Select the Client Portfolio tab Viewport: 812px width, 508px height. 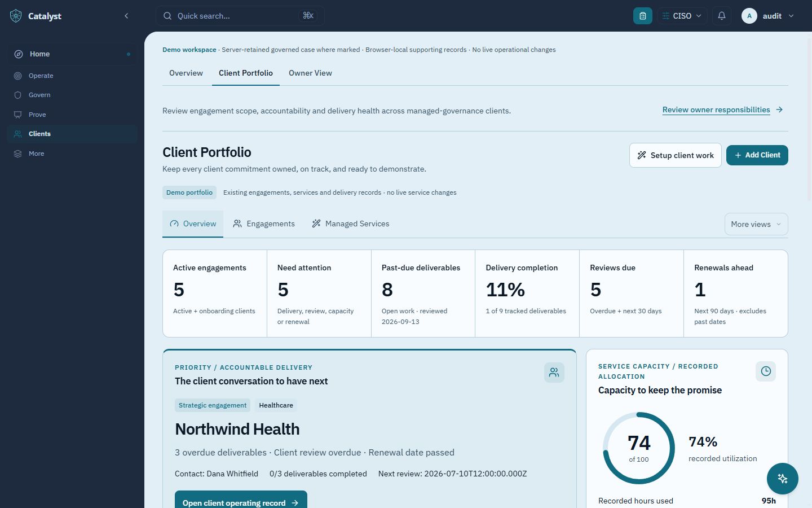coord(246,73)
